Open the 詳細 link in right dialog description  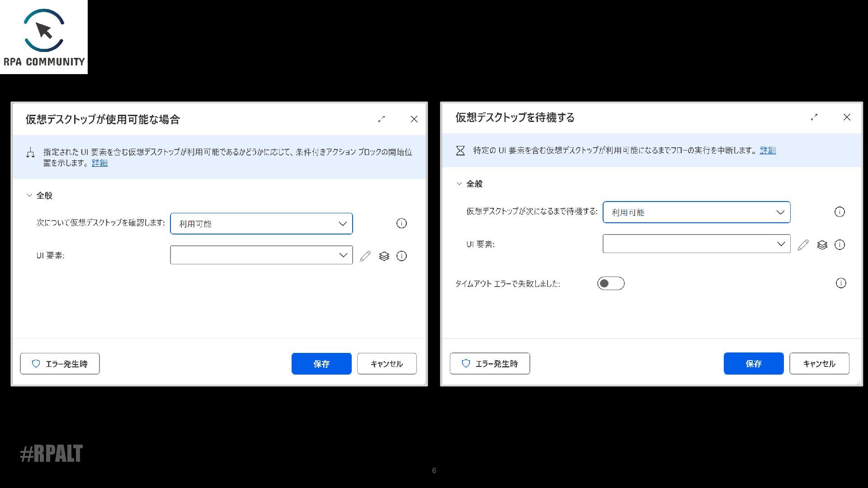(x=768, y=150)
